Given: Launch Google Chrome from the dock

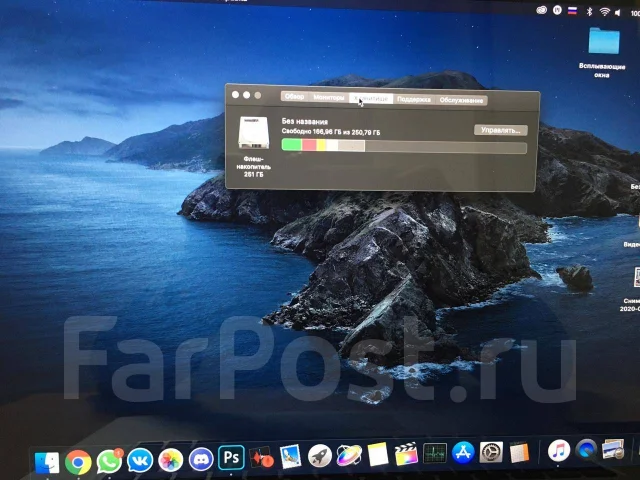Looking at the screenshot, I should click(78, 462).
